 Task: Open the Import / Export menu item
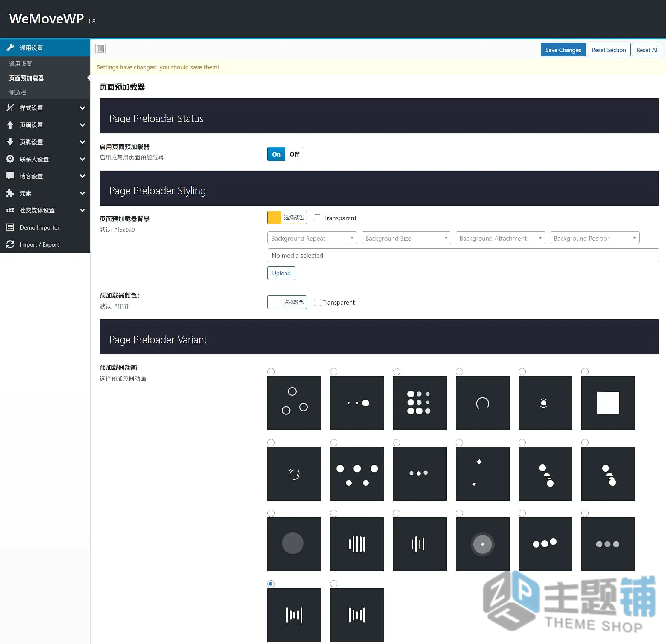click(45, 244)
